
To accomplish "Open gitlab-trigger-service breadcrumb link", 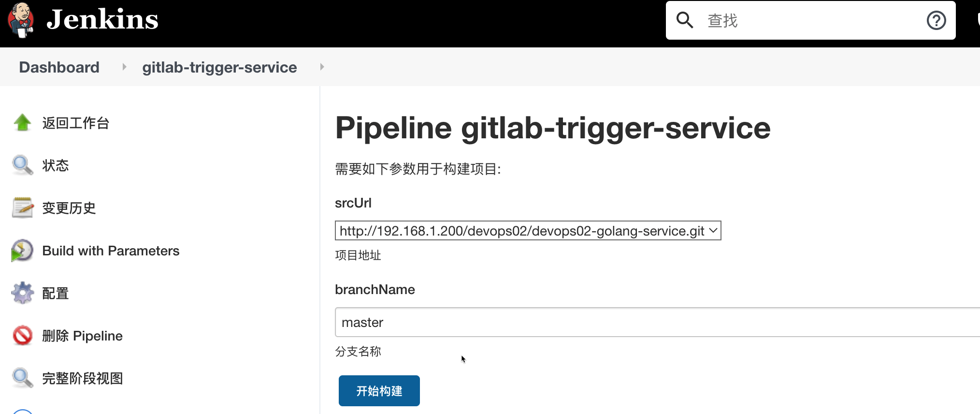I will coord(219,67).
